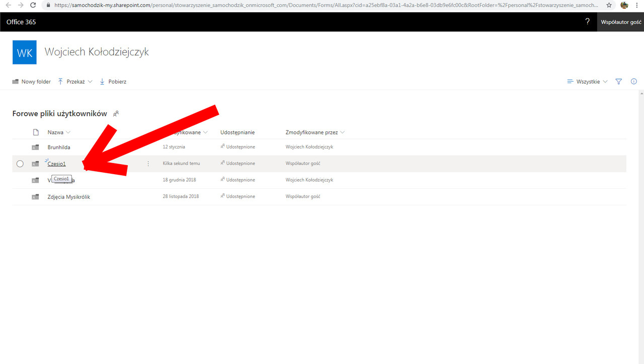The image size is (644, 364).
Task: Open the Przekaż dropdown chevron
Action: coord(90,81)
